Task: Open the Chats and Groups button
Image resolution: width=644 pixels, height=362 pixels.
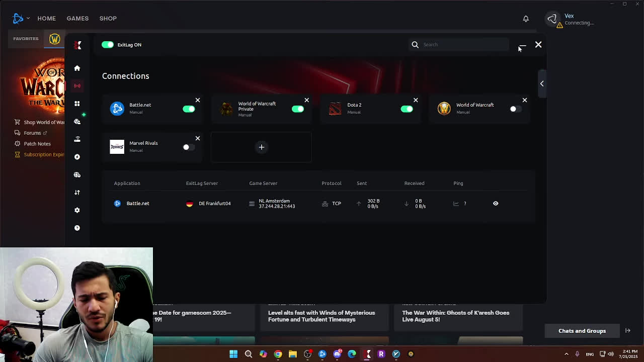Action: (582, 331)
